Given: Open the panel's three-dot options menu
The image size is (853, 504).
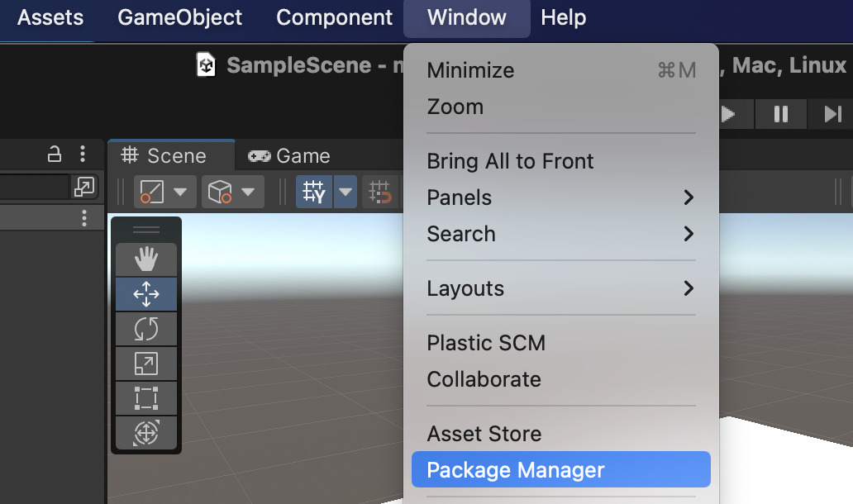Looking at the screenshot, I should coord(83,155).
